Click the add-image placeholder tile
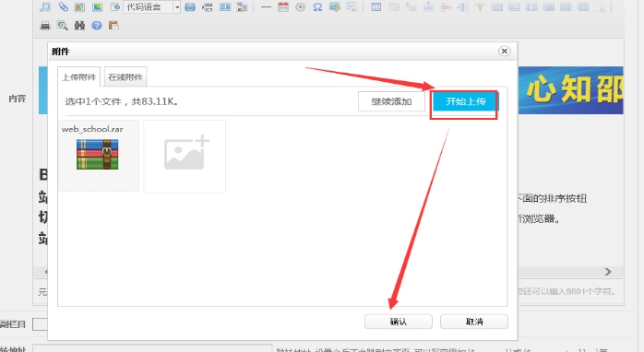The image size is (644, 352). pyautogui.click(x=185, y=156)
